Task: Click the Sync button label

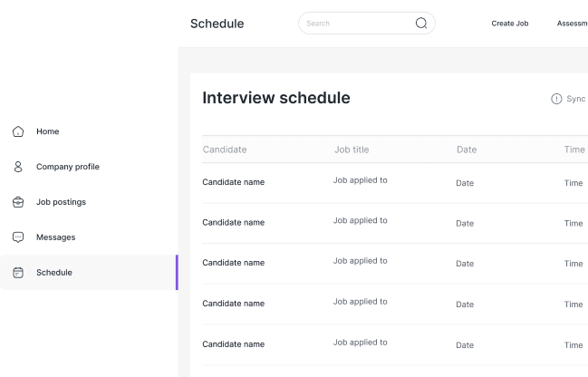Action: (575, 99)
